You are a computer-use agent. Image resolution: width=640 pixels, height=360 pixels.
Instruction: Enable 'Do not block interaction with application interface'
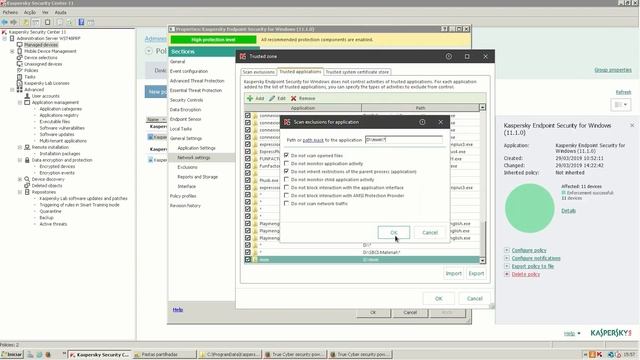point(287,187)
